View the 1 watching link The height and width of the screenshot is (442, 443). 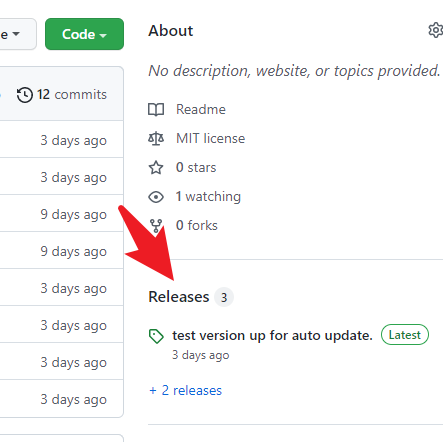[208, 197]
